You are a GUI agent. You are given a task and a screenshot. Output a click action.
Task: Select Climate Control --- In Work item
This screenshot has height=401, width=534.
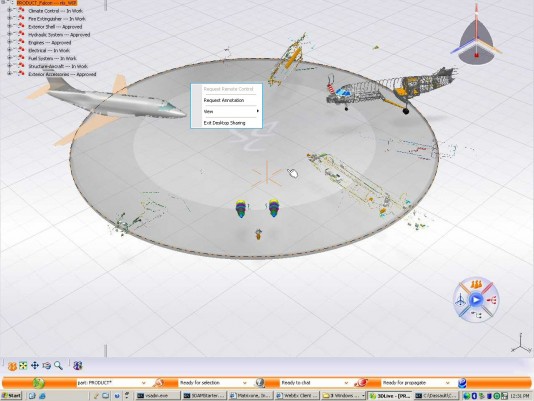tap(56, 11)
